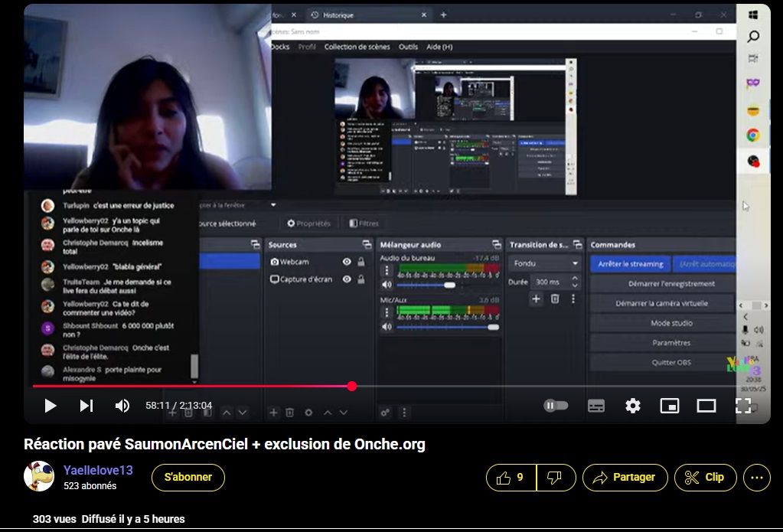Viewport: 783px width, 532px height.
Task: Toggle the Webcam source eye icon
Action: (x=347, y=262)
